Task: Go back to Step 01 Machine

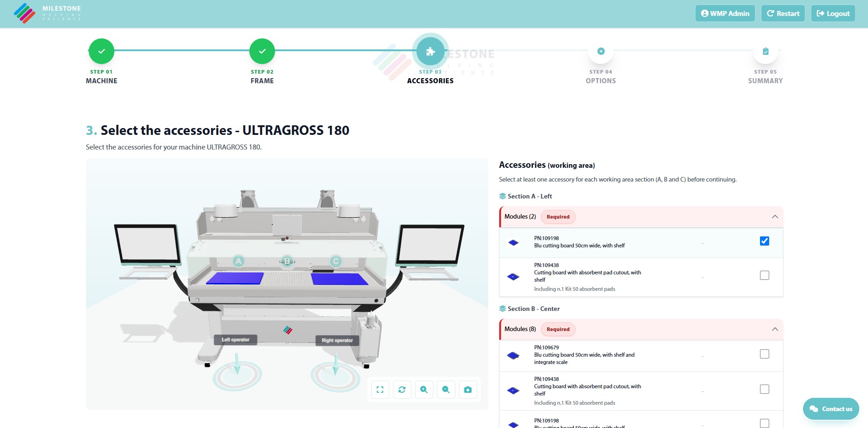Action: [102, 51]
